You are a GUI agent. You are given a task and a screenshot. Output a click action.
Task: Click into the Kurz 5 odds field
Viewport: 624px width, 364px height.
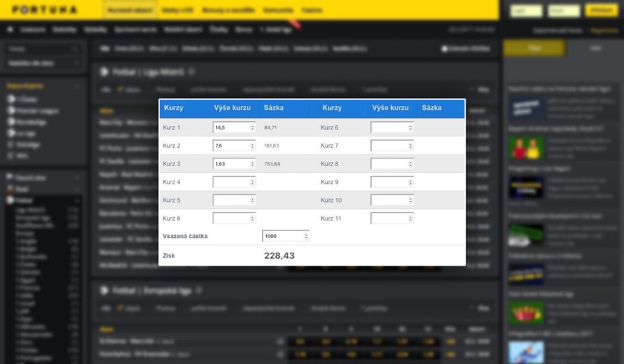[x=231, y=200]
